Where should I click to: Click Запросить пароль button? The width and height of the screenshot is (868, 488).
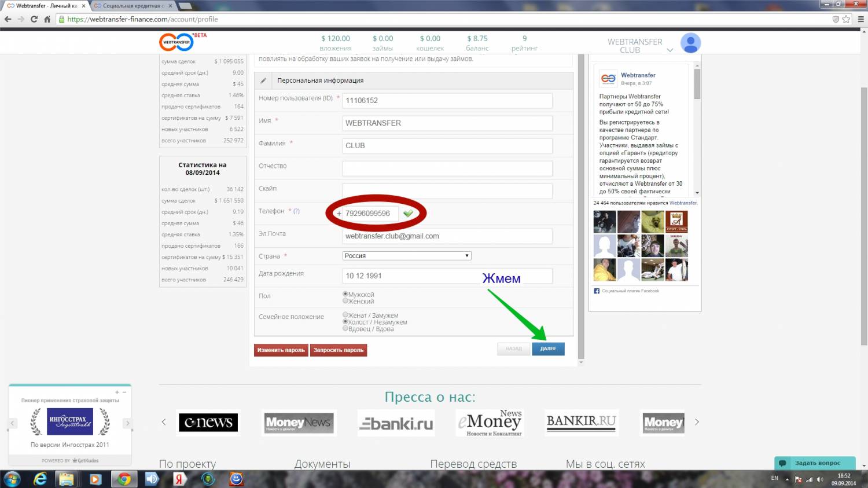point(339,350)
